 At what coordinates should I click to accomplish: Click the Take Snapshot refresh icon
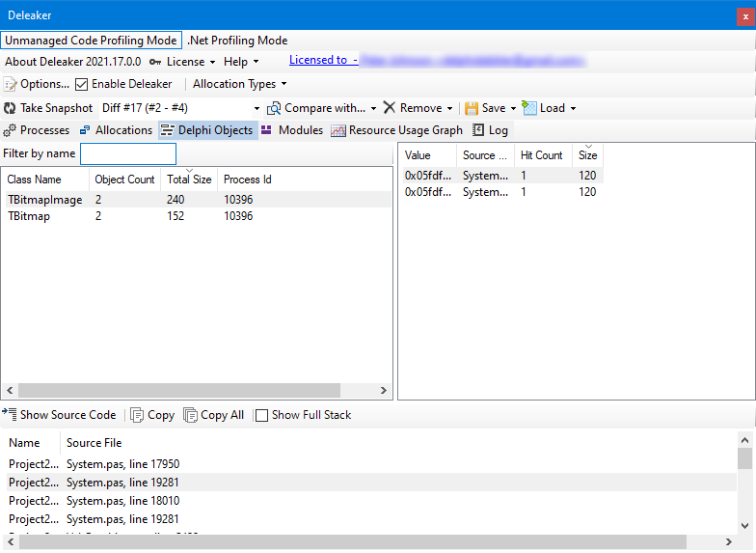(10, 108)
